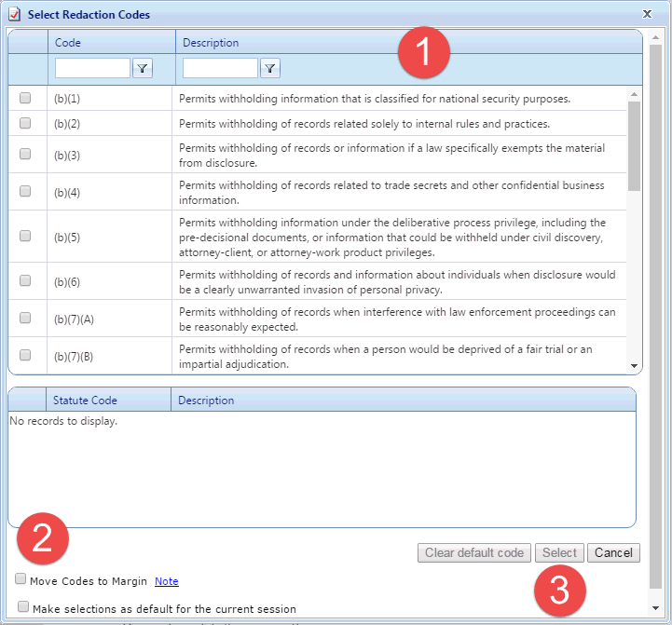Click the dialog scroll down arrow
The height and width of the screenshot is (625, 672).
tap(656, 608)
